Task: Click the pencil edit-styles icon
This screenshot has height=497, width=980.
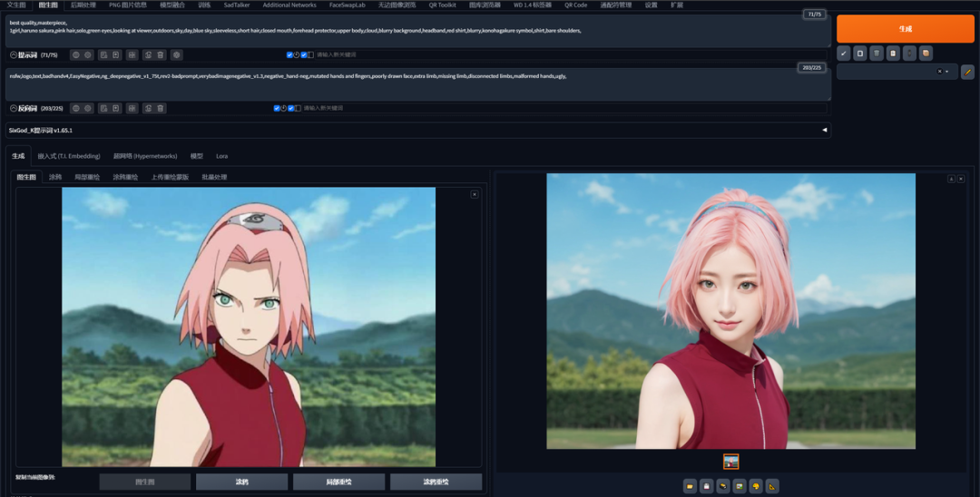Action: pyautogui.click(x=967, y=72)
